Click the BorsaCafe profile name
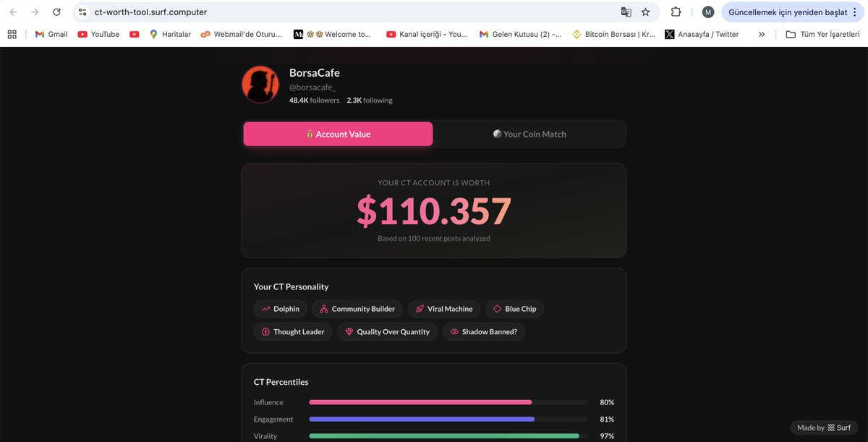This screenshot has height=442, width=868. 315,73
